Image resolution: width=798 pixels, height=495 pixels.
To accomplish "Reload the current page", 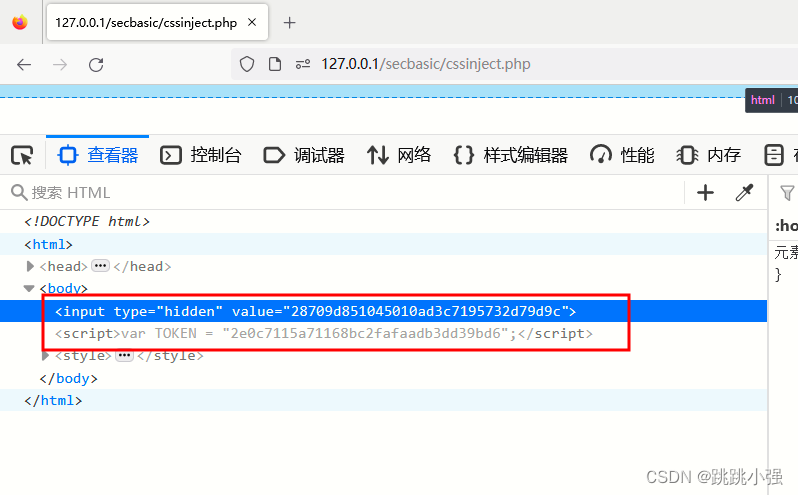I will click(96, 65).
